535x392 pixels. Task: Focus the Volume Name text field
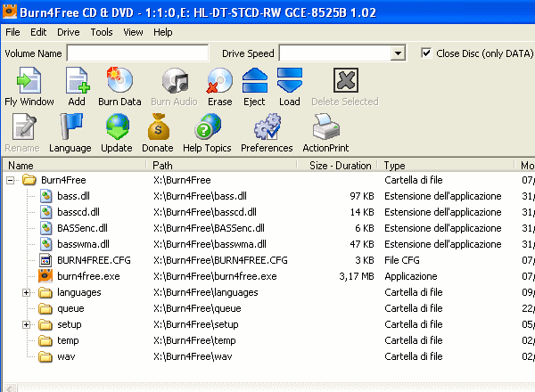[x=136, y=53]
